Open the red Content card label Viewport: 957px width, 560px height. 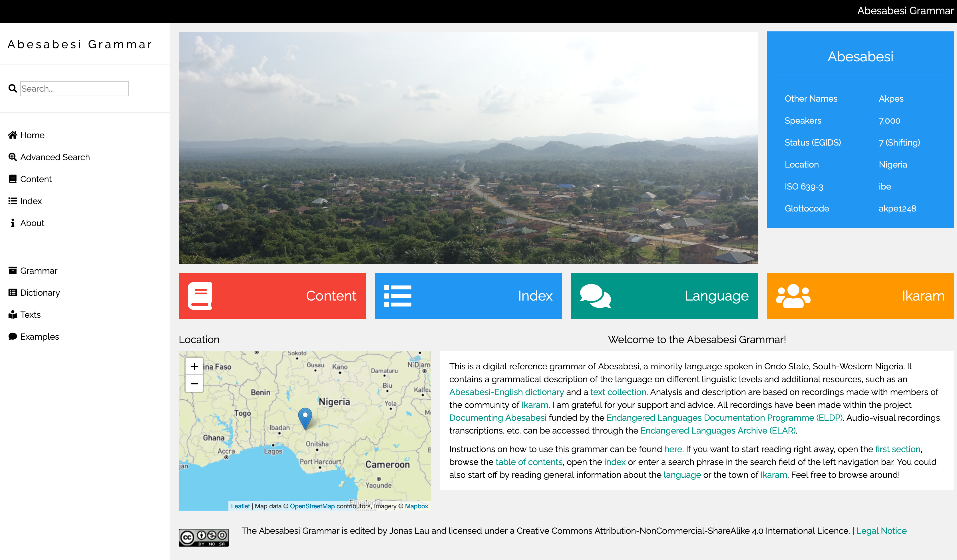(331, 296)
